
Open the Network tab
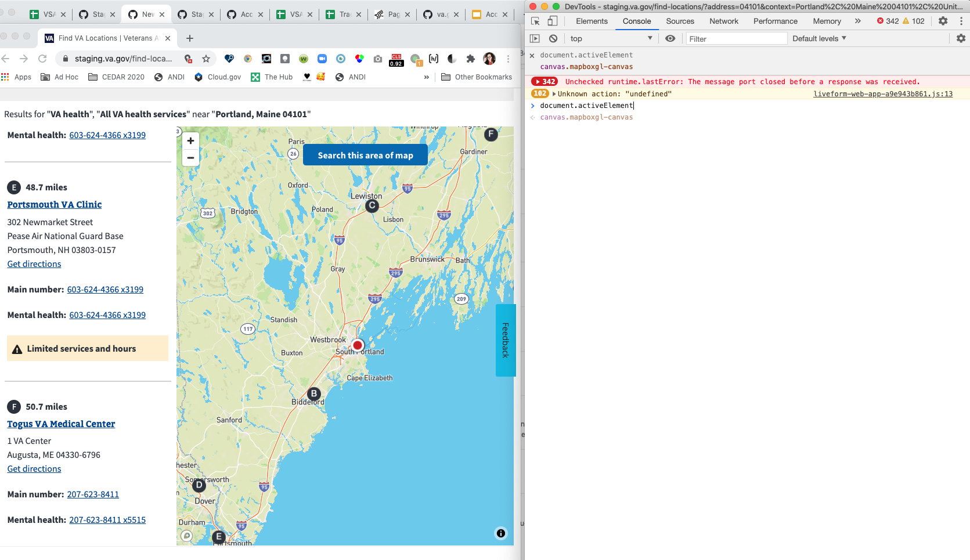724,21
